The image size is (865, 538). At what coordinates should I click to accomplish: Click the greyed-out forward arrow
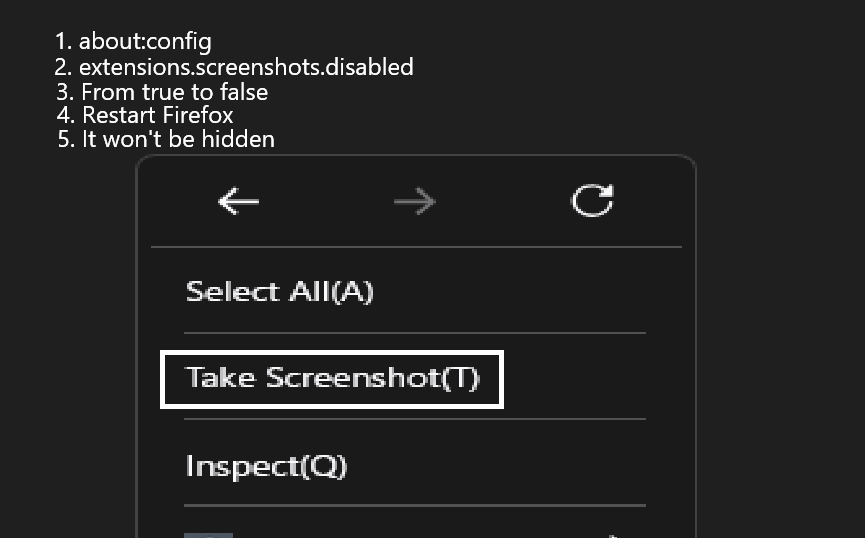[414, 202]
